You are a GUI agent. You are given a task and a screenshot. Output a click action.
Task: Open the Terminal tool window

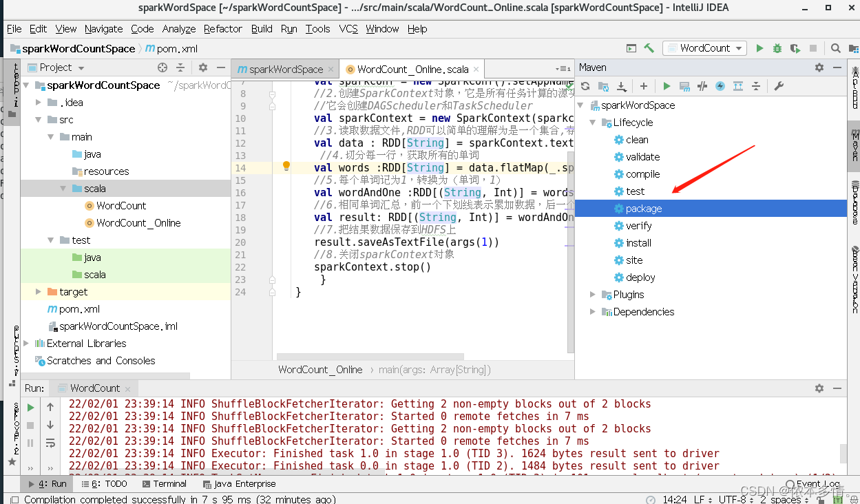(163, 484)
